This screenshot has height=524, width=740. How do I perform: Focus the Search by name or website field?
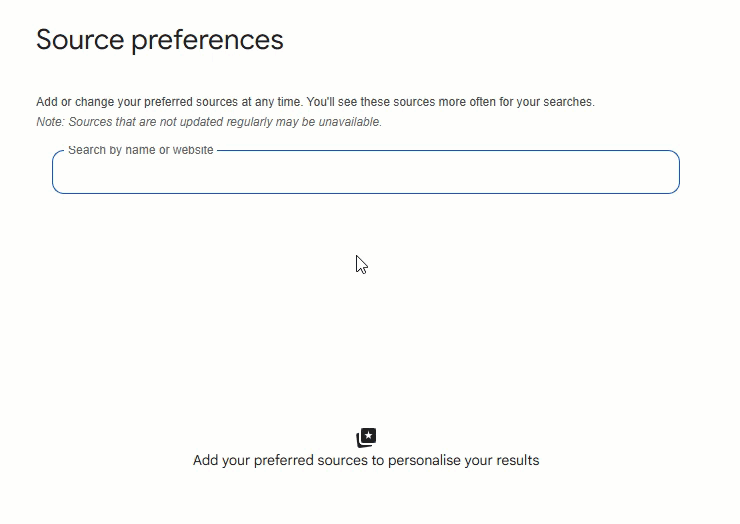tap(365, 174)
